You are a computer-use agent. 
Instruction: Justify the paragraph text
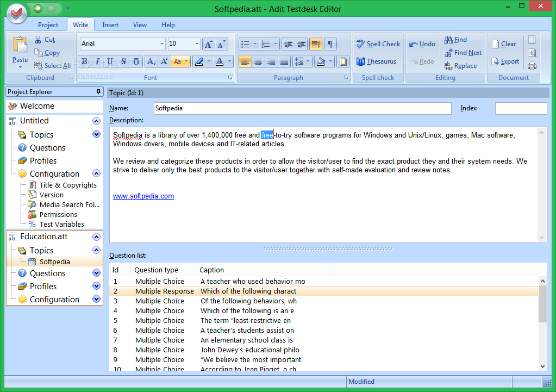point(284,62)
